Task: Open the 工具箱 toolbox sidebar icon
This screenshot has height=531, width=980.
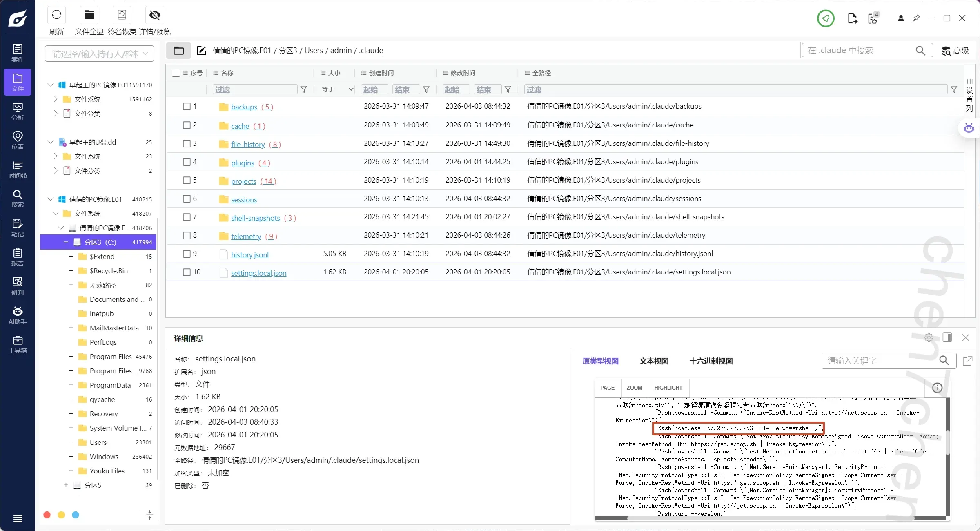Action: (17, 344)
